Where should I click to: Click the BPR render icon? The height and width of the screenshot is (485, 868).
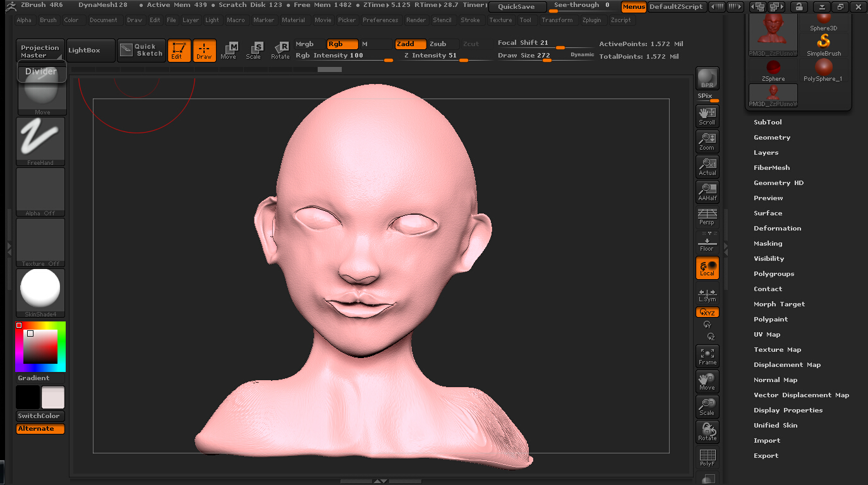point(707,78)
